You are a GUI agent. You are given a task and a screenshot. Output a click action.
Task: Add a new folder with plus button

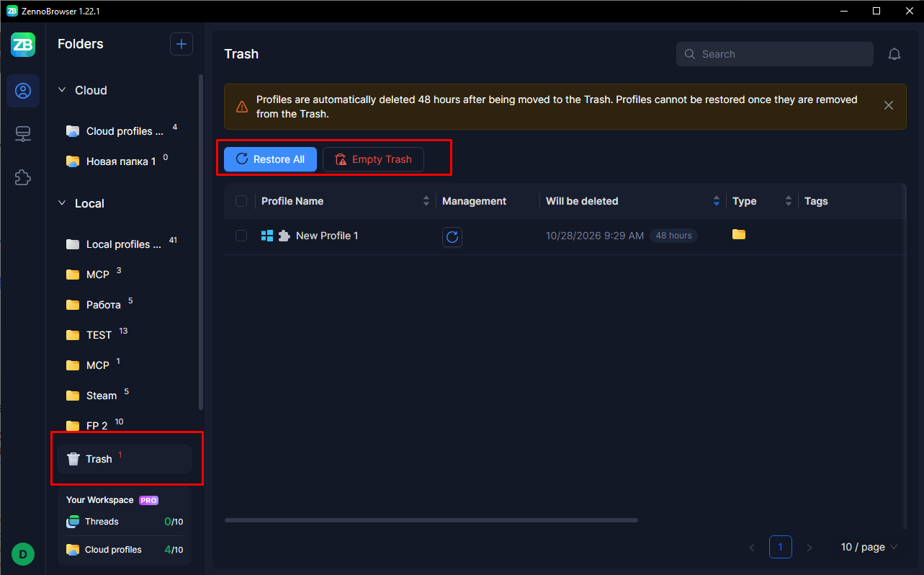[x=181, y=44]
